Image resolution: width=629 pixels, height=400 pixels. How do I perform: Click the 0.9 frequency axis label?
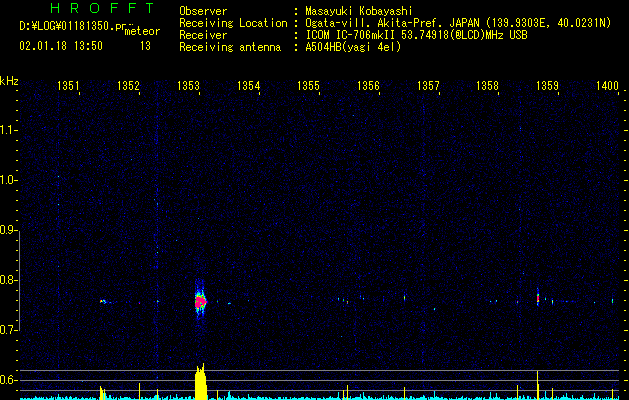(8, 230)
